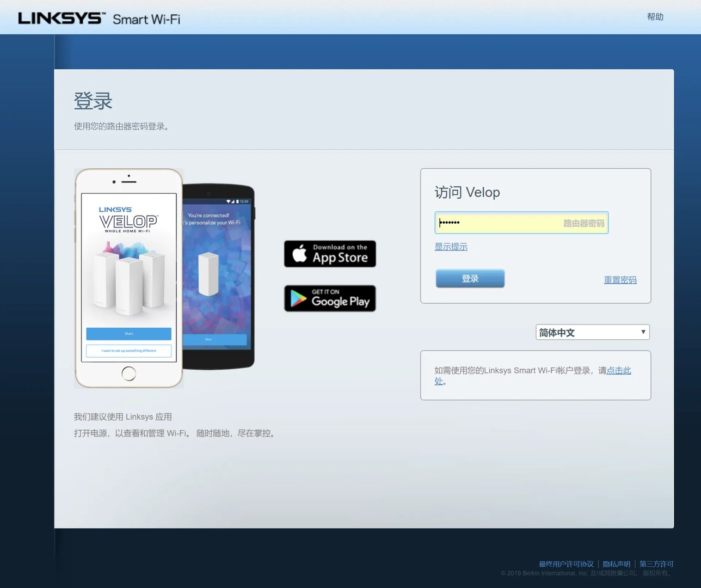
Task: Click the Start button in the Velop app preview
Action: point(128,334)
